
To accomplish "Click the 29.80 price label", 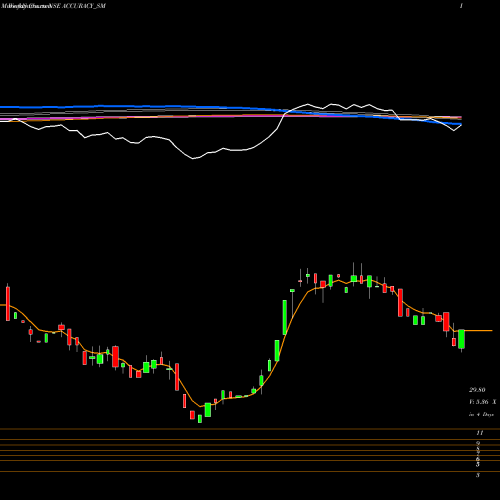I will [x=477, y=390].
